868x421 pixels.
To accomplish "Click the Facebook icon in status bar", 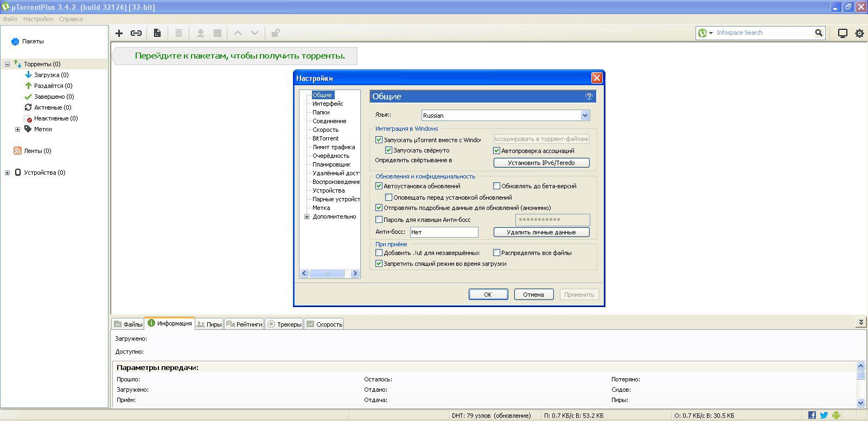I will pyautogui.click(x=812, y=415).
